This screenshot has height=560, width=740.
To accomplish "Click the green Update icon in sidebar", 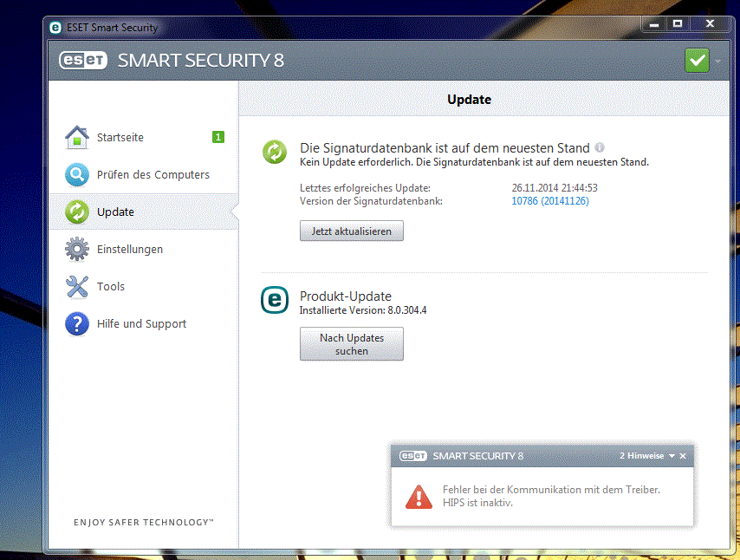I will 77,212.
